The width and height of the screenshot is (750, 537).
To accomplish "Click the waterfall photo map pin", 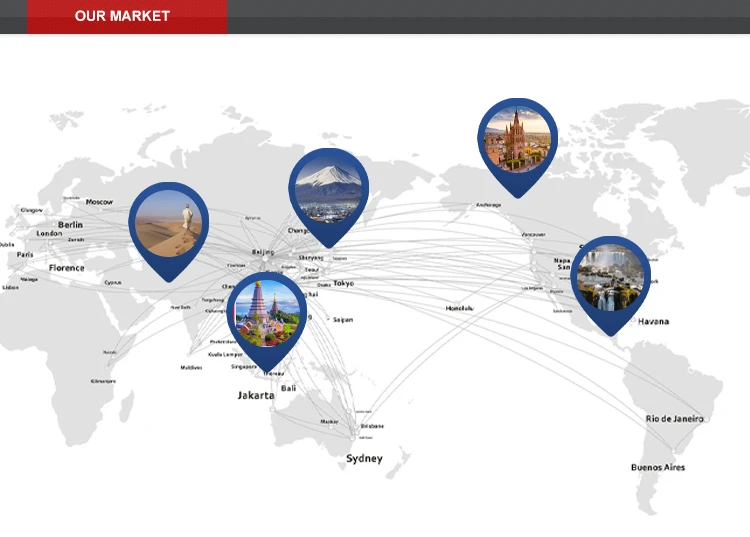I will [x=610, y=285].
